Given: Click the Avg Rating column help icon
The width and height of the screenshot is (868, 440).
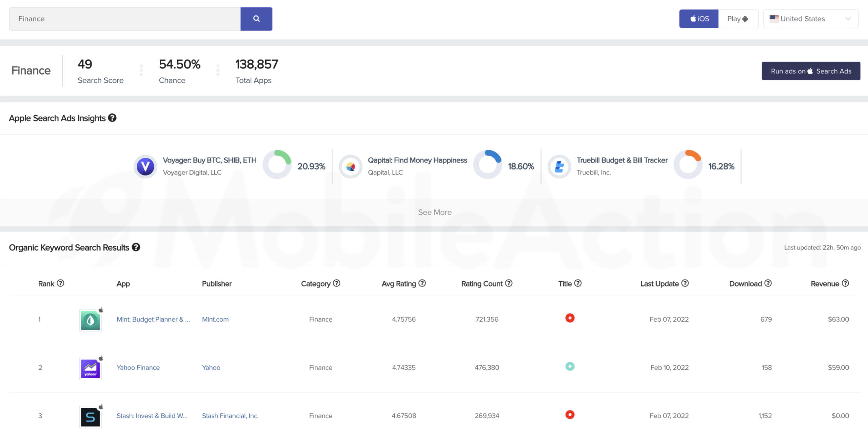Looking at the screenshot, I should (422, 283).
